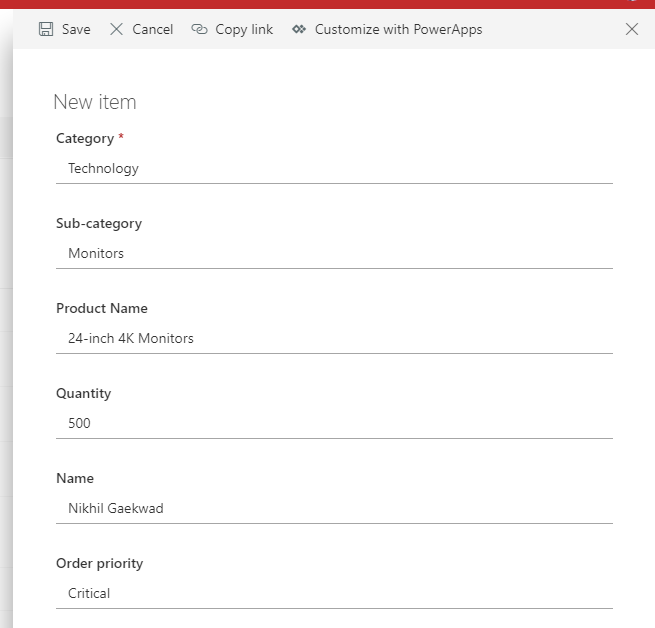Open the Sub-category field showing Monitors
Screen dimensions: 655x628
(x=334, y=254)
